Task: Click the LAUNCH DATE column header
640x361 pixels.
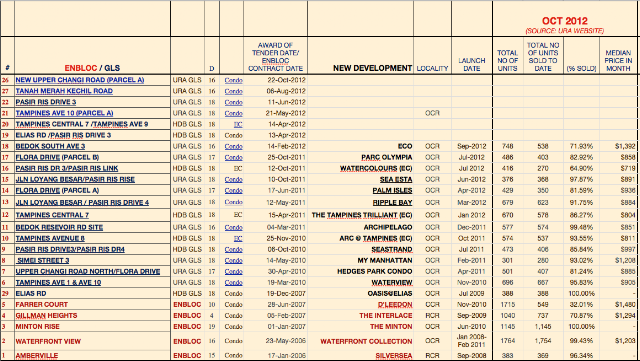Action: click(471, 65)
